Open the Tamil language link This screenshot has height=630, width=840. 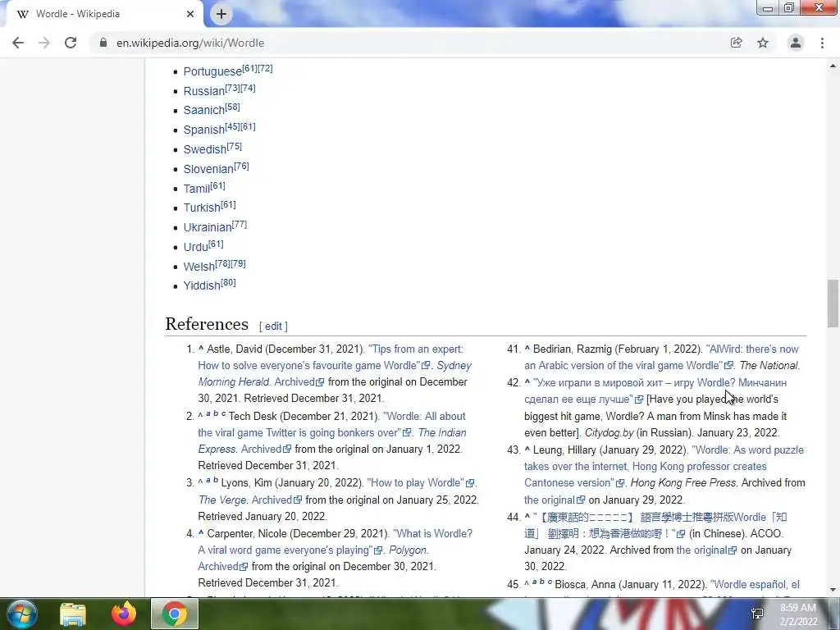[197, 189]
